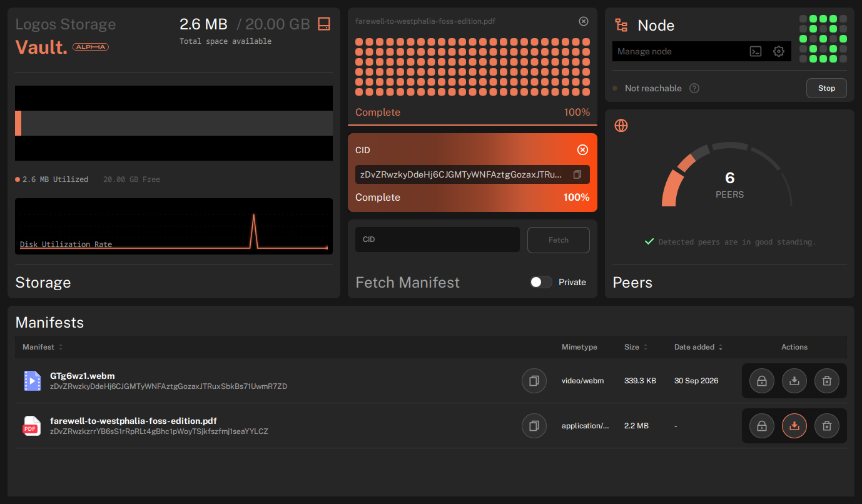Image resolution: width=862 pixels, height=504 pixels.
Task: Click the zDvZRwzkzrYB6s CID under pdf name
Action: point(159,431)
